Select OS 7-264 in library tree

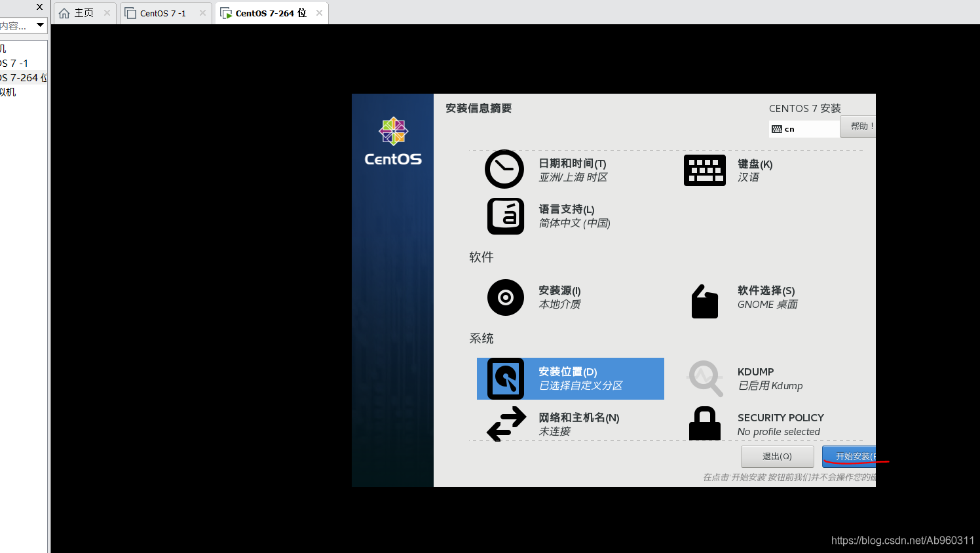pyautogui.click(x=24, y=77)
